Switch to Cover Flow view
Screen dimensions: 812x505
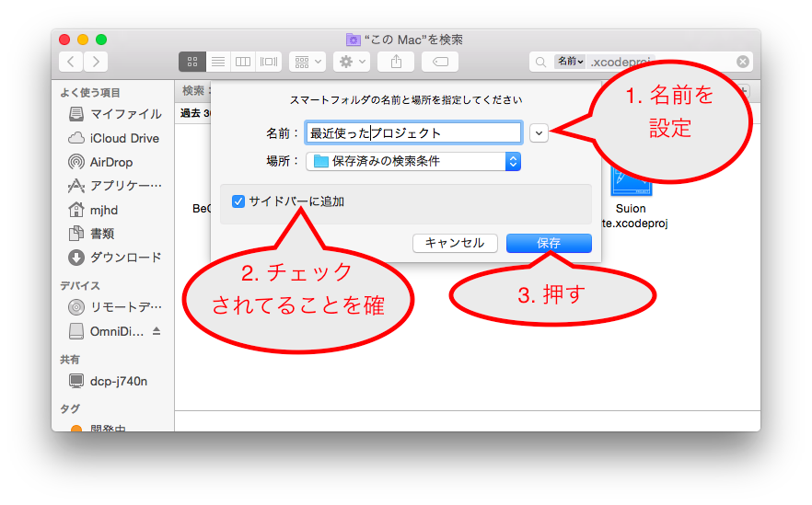click(269, 62)
